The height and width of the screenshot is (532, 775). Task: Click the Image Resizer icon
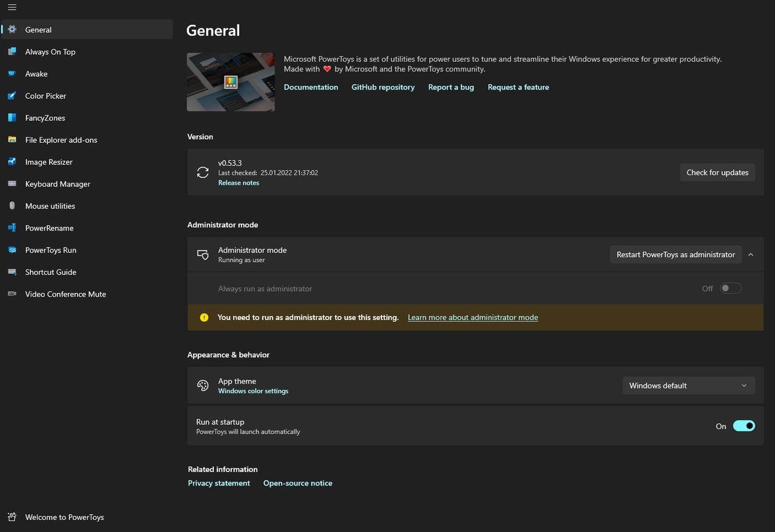(12, 162)
